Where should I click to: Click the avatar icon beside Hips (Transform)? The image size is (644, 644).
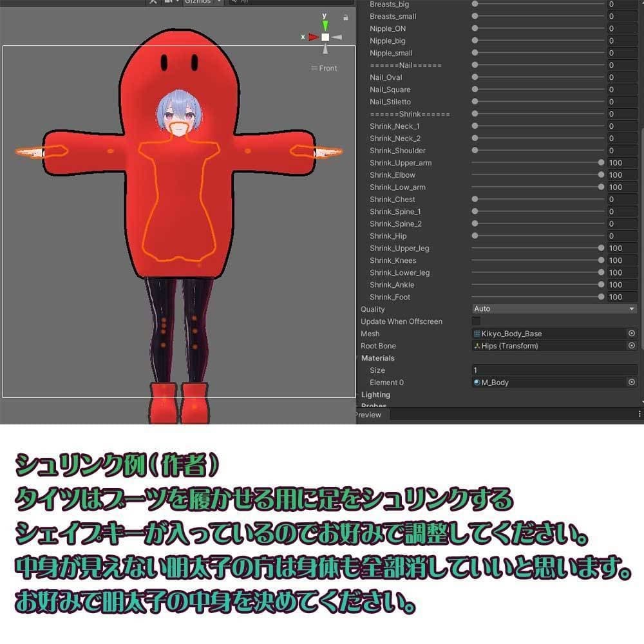click(x=477, y=346)
